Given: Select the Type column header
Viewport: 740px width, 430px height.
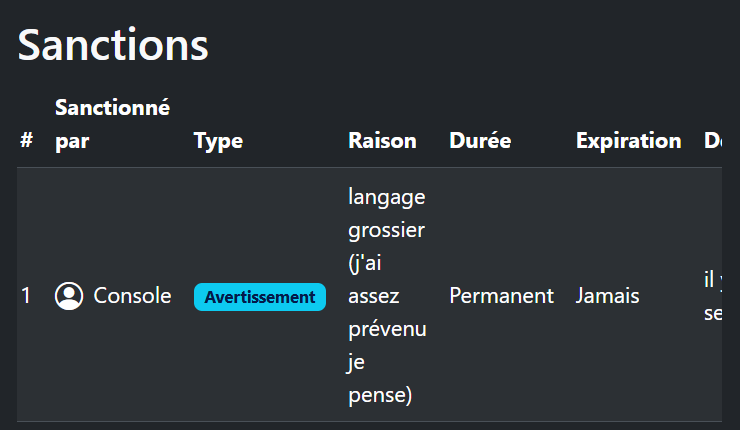Looking at the screenshot, I should (x=218, y=141).
